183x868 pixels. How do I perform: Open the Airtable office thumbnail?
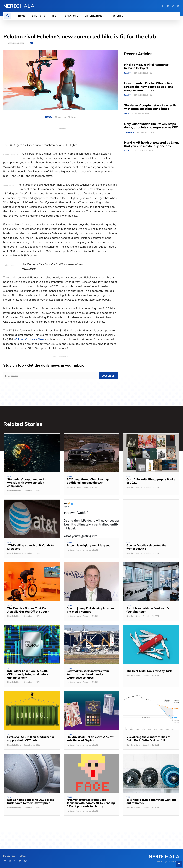pos(151,582)
